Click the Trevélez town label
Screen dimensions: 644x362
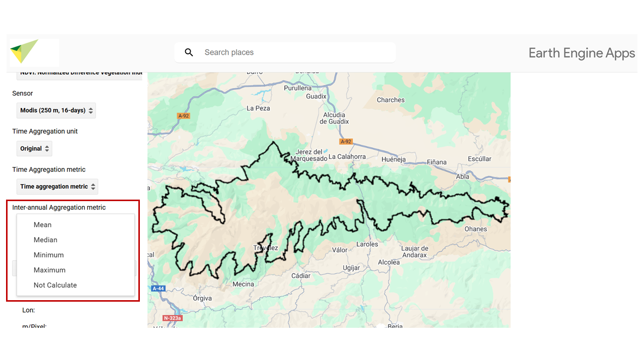[266, 248]
